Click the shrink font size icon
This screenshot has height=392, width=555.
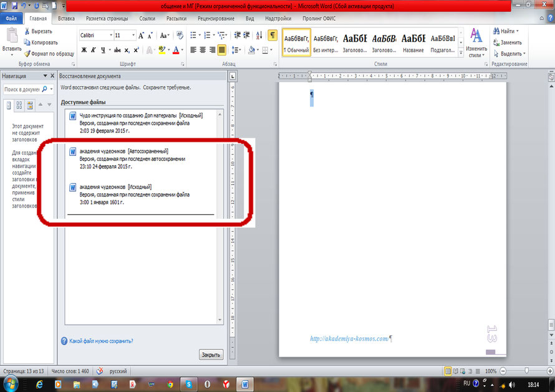click(x=150, y=36)
